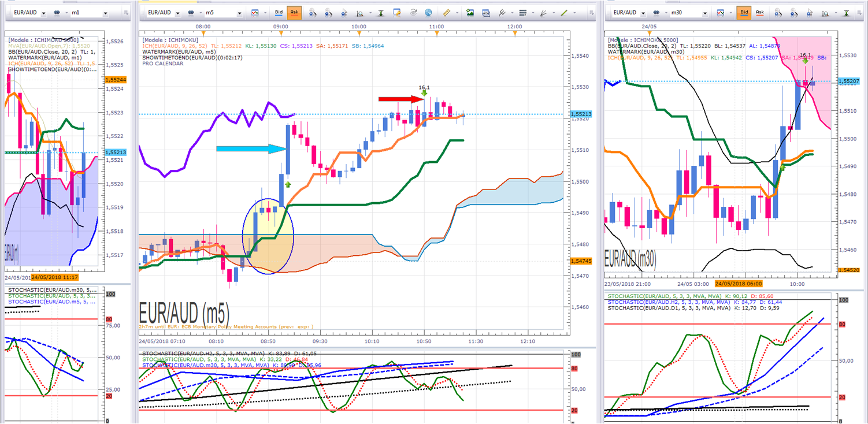Viewport: 868px width, 424px height.
Task: Toggle Bid prices on the m30 chart
Action: [744, 12]
